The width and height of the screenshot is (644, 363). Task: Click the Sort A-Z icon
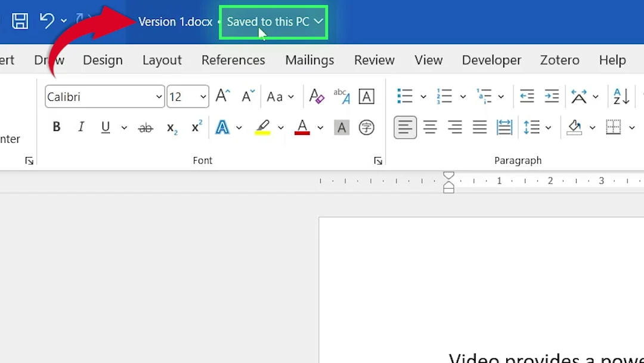621,96
